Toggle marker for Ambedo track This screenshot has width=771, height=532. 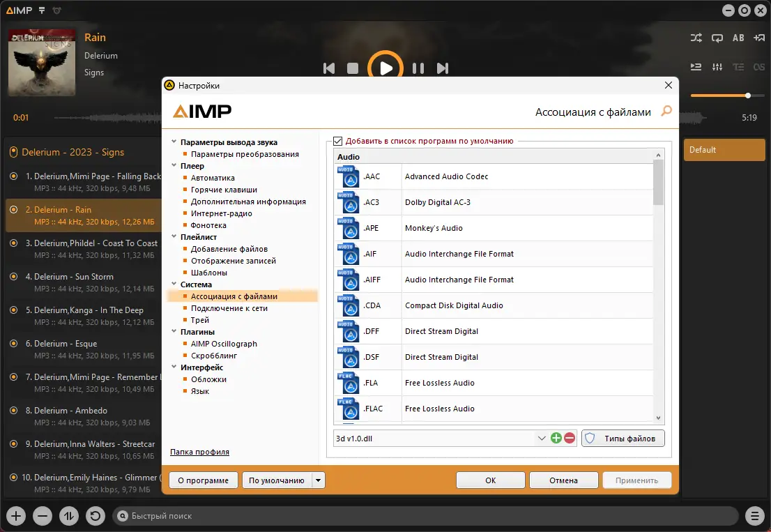(x=14, y=410)
